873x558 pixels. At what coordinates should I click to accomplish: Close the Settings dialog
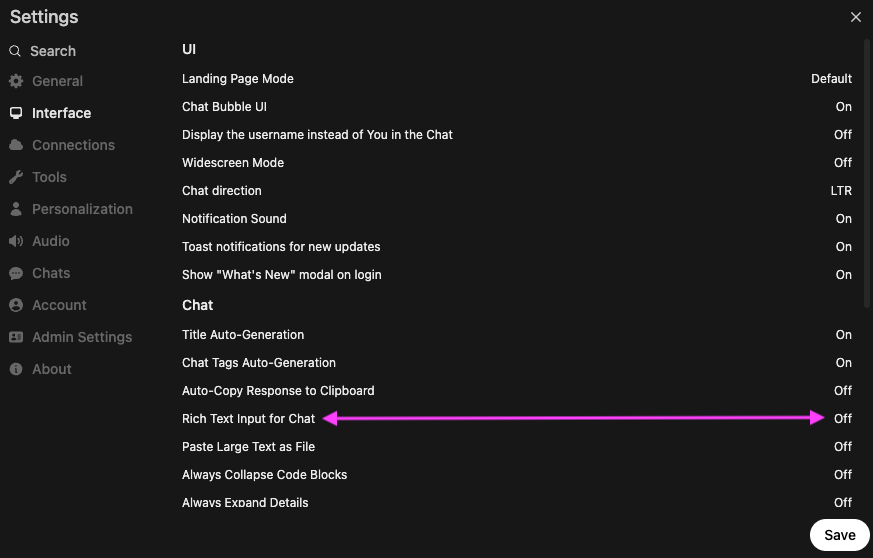[856, 17]
